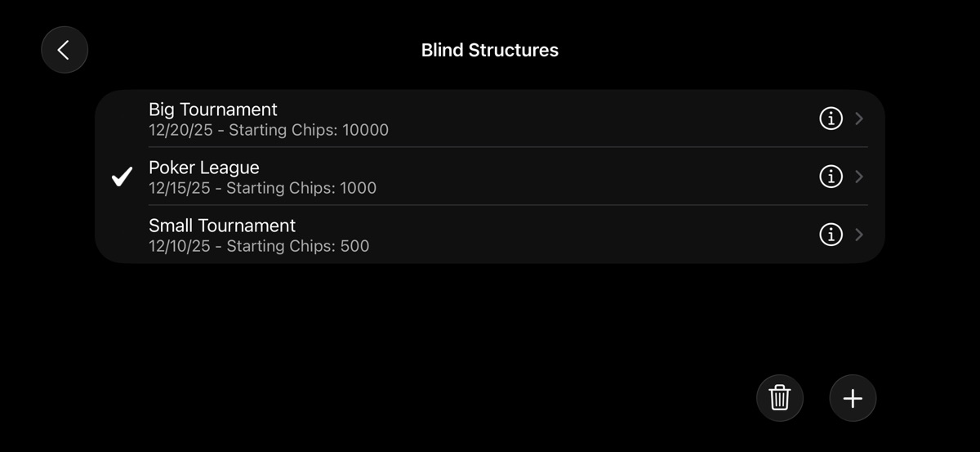This screenshot has height=452, width=980.
Task: Expand Big Tournament using its chevron
Action: pos(859,119)
